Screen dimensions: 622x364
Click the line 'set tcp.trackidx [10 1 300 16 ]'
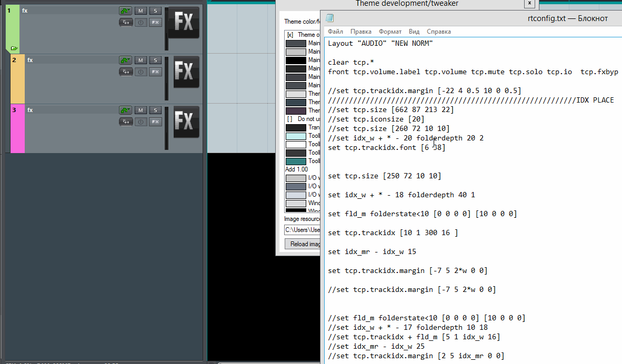coord(393,233)
